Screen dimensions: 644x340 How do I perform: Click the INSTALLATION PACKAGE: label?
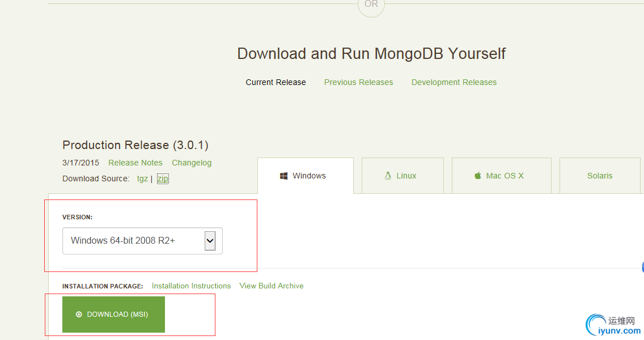(x=103, y=286)
